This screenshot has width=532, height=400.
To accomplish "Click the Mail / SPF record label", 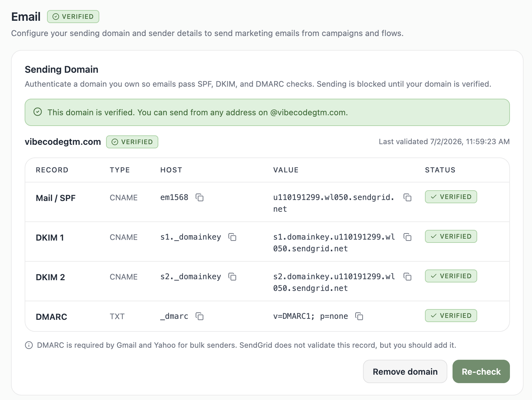I will tap(56, 198).
